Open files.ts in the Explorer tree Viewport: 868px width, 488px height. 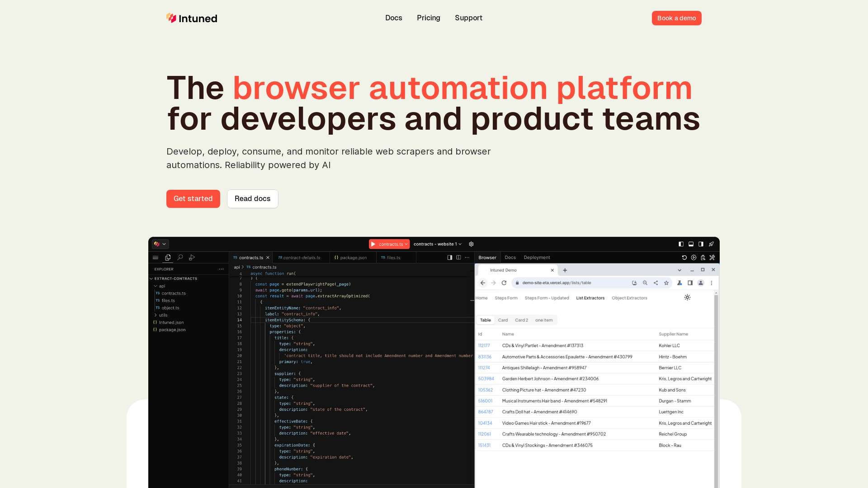click(x=165, y=300)
